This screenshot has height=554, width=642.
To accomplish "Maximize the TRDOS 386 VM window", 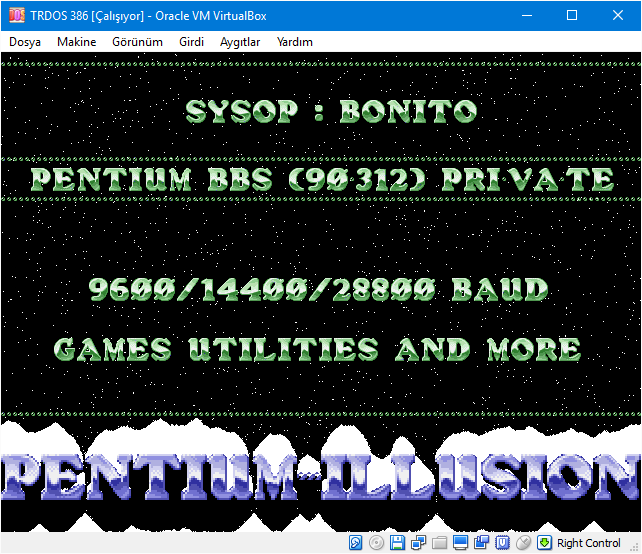I will pyautogui.click(x=572, y=16).
